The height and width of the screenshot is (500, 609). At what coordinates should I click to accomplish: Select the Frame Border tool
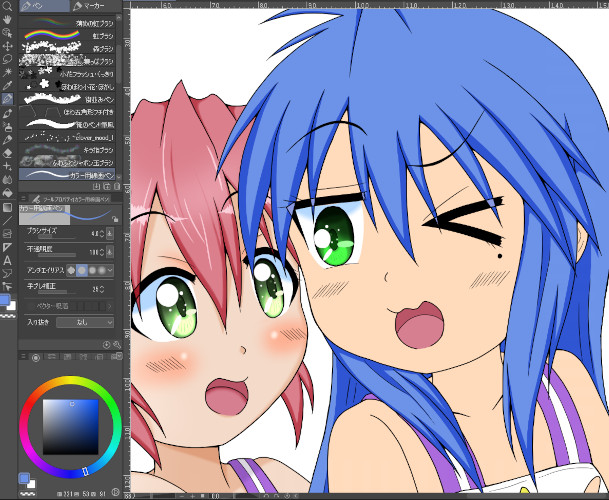(7, 234)
